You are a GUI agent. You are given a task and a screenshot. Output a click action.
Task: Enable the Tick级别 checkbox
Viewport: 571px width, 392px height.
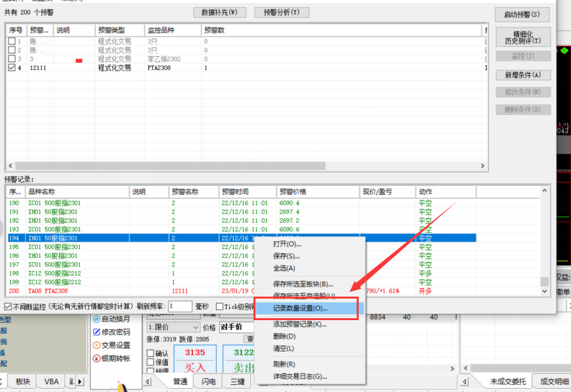(x=220, y=306)
